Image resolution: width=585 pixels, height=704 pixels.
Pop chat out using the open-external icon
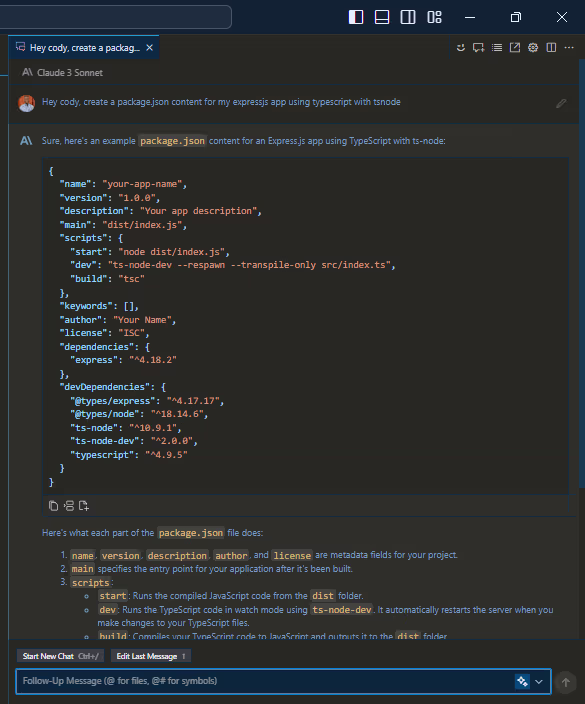coord(515,48)
